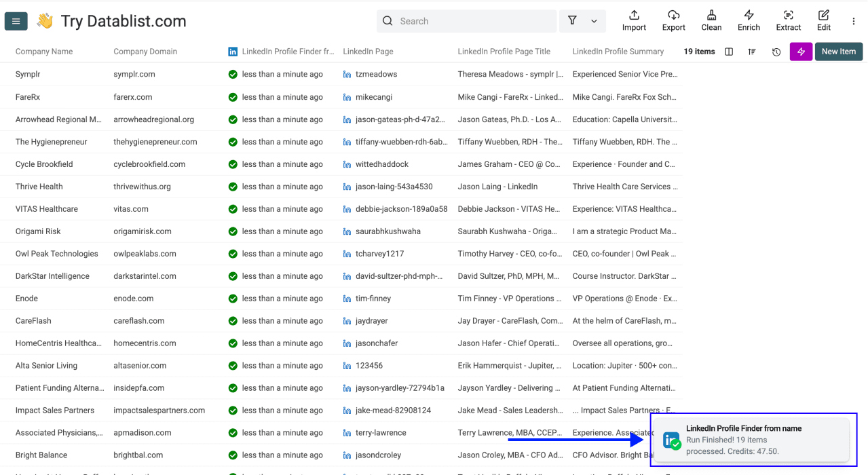Toggle the split-pane view icon
Screen dimensions: 868x475
pyautogui.click(x=728, y=51)
